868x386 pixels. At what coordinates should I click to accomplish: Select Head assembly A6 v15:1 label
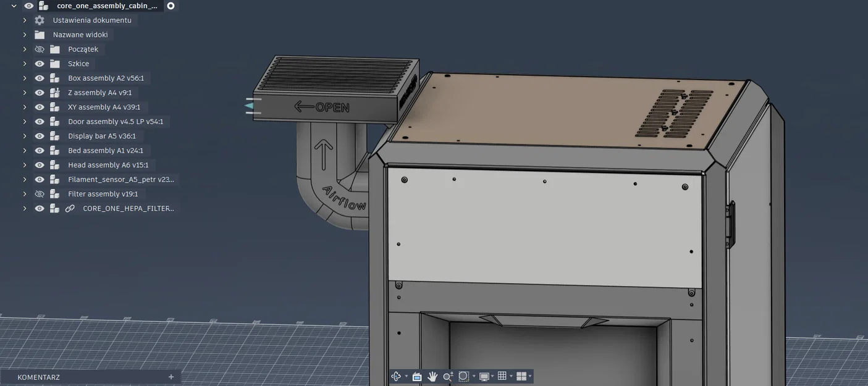108,165
